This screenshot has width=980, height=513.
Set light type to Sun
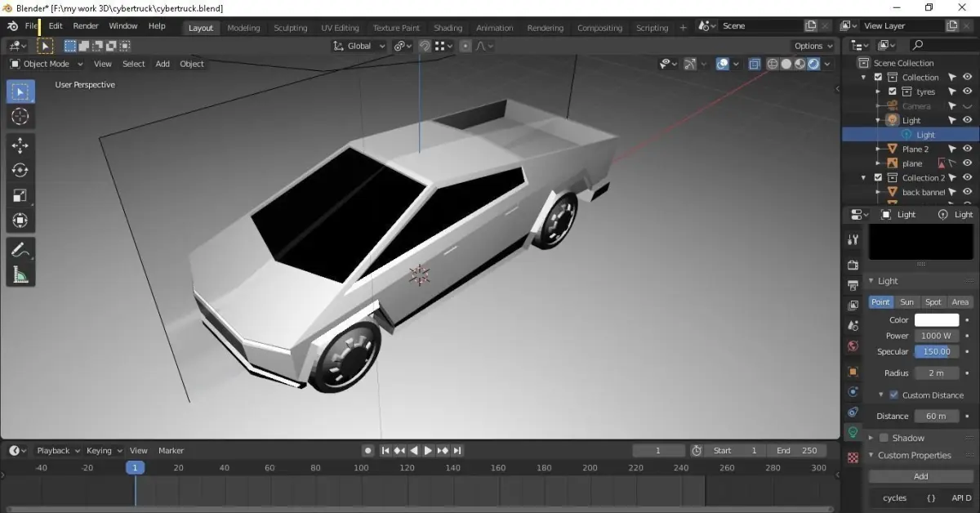[x=907, y=301]
